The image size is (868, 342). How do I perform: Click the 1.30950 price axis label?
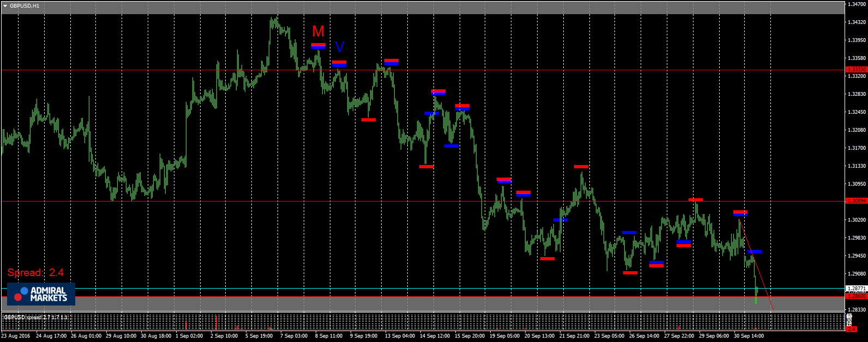click(857, 184)
